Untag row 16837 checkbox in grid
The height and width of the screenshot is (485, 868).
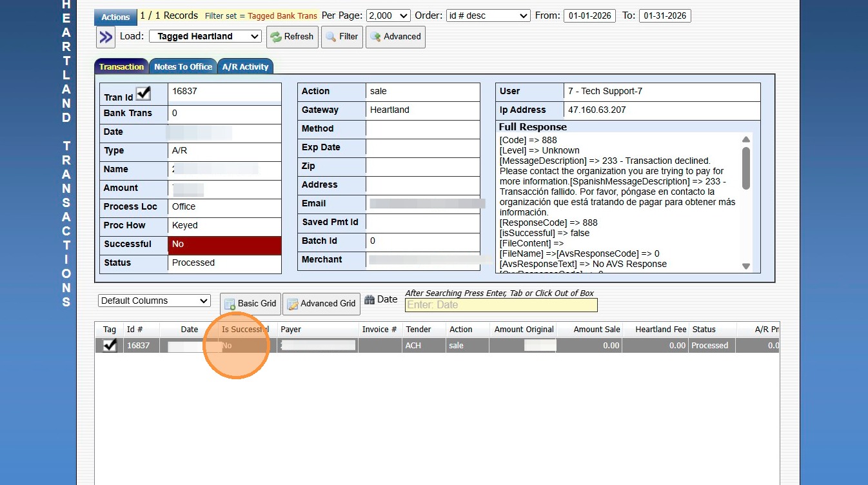[x=110, y=345]
